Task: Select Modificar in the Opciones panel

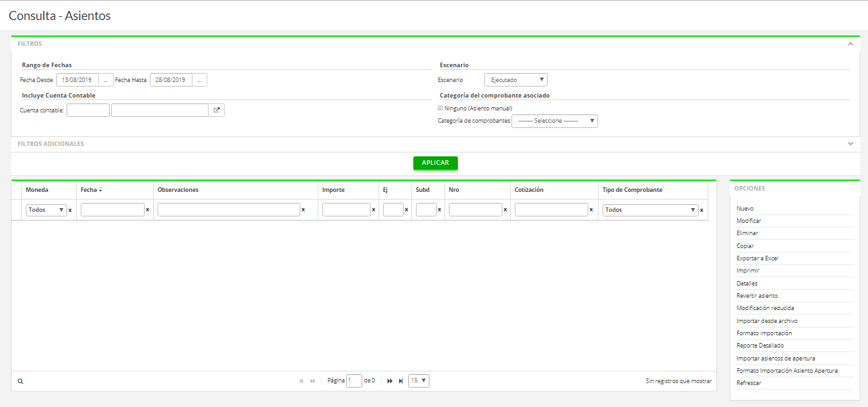Action: [749, 221]
